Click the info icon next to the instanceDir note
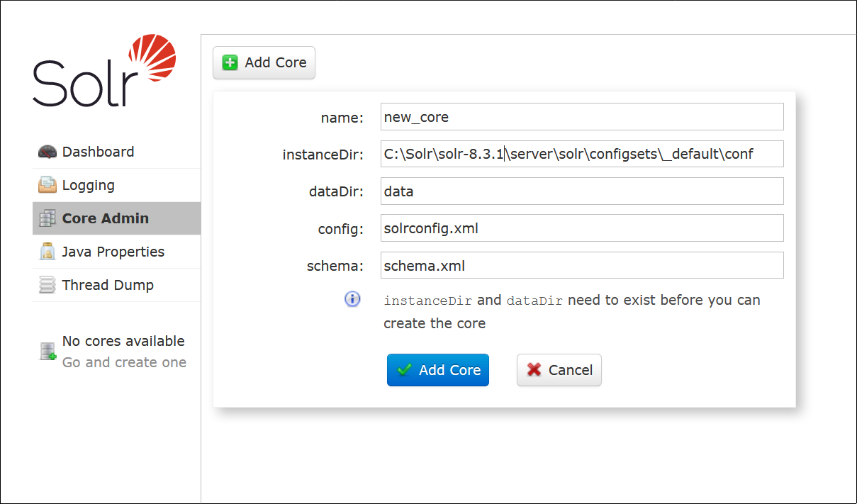This screenshot has height=504, width=857. pos(352,299)
